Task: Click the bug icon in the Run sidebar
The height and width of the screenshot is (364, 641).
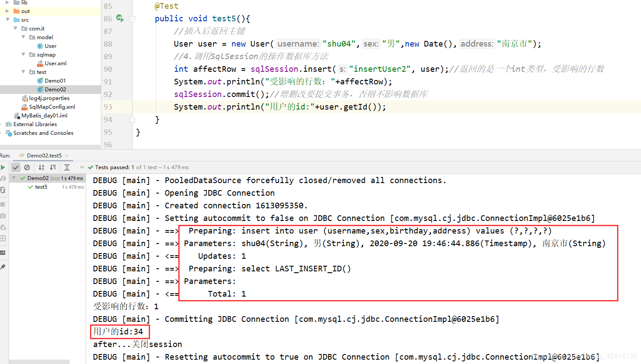Action: [x=3, y=227]
